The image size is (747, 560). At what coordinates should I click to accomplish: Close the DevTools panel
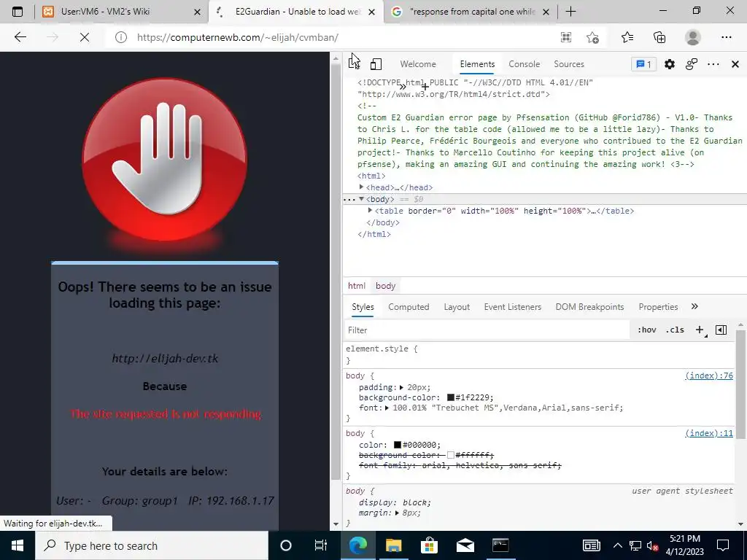[735, 64]
